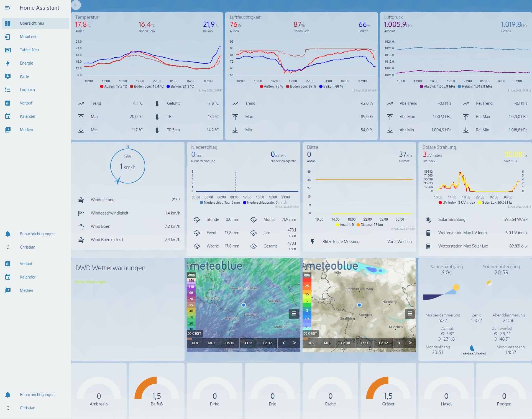Select Fr 11 on the precipitation map

pos(365,343)
